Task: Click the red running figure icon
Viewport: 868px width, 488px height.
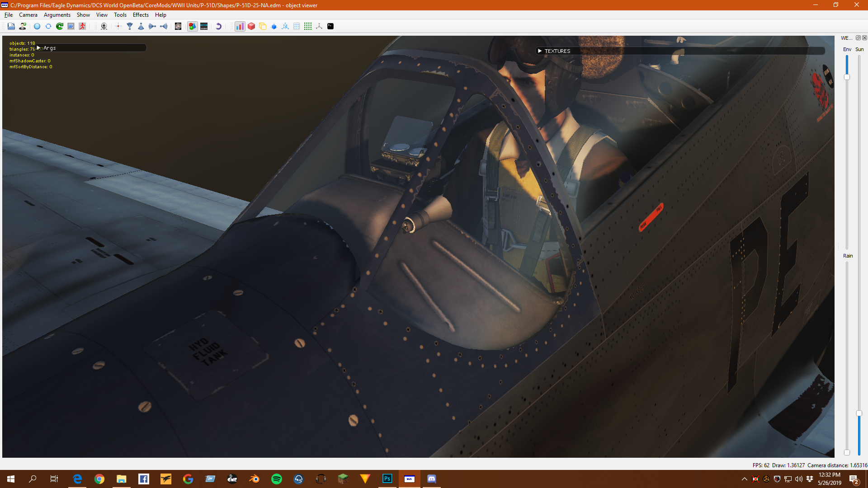Action: point(82,26)
